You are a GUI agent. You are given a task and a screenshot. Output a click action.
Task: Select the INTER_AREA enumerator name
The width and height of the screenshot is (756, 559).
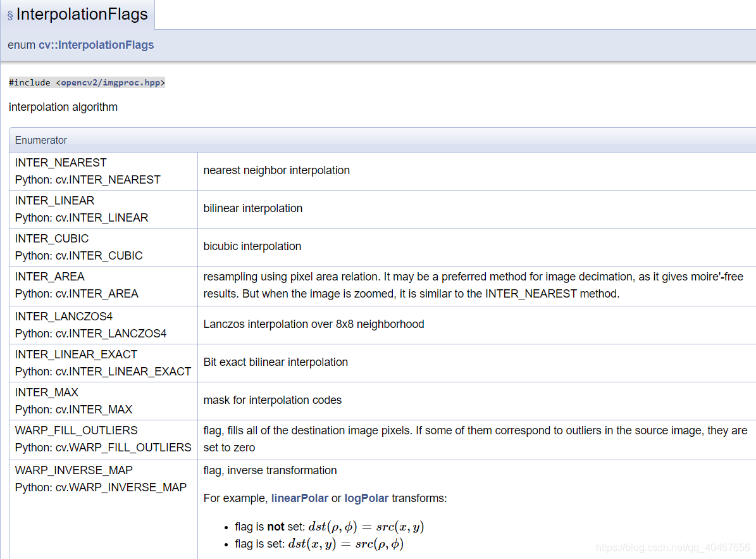49,277
